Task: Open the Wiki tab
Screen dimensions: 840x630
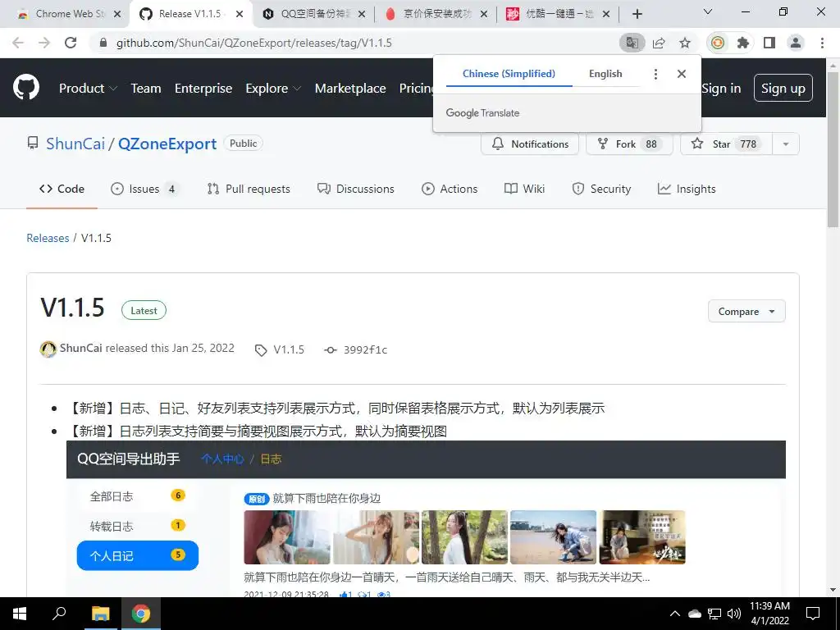Action: click(x=524, y=189)
